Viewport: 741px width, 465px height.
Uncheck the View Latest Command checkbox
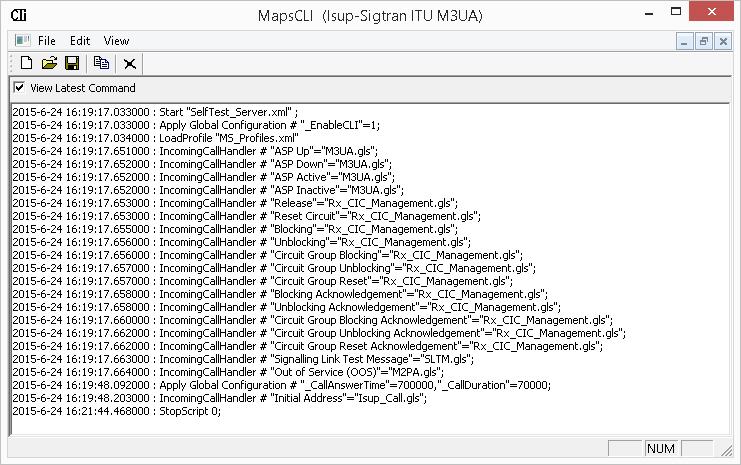pos(19,87)
